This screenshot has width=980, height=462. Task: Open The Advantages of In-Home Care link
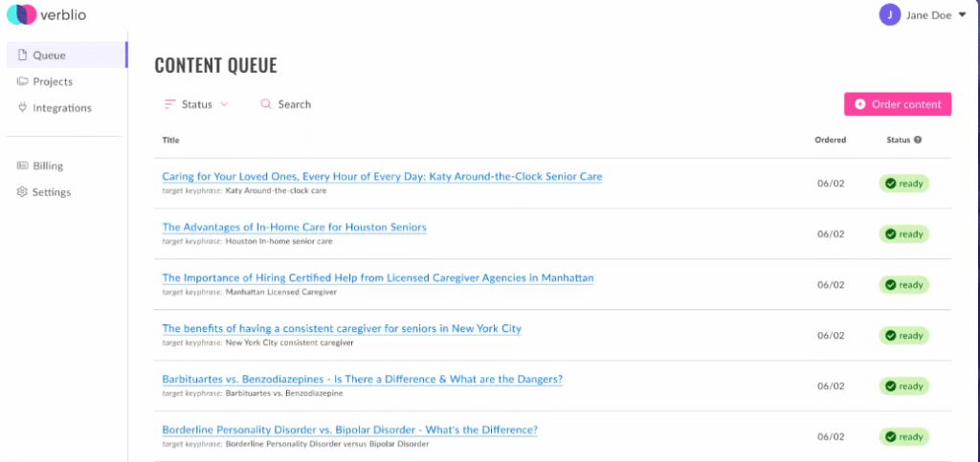click(x=294, y=228)
